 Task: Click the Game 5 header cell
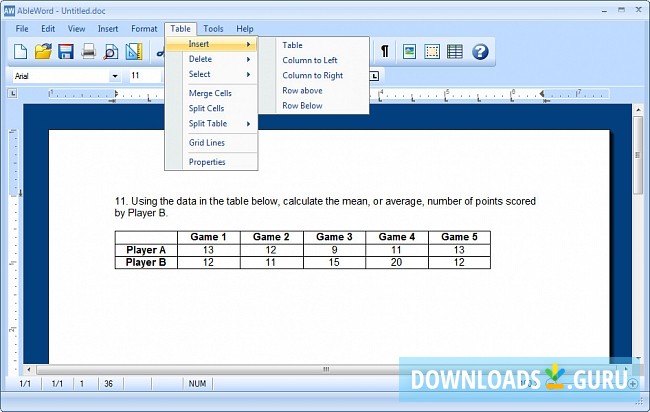459,237
